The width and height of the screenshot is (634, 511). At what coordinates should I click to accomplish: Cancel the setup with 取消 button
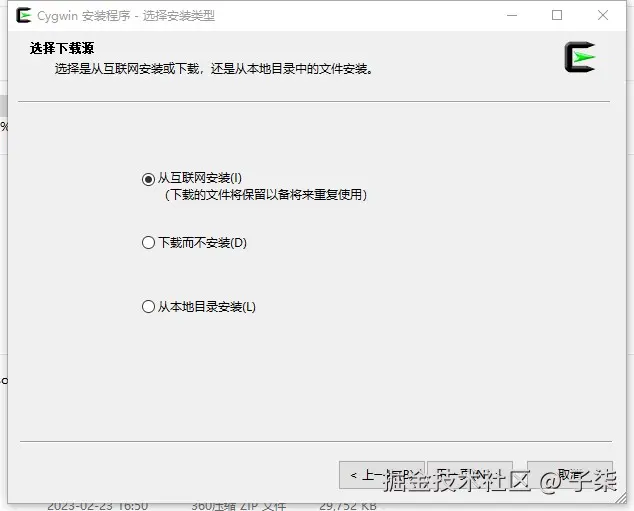click(570, 475)
